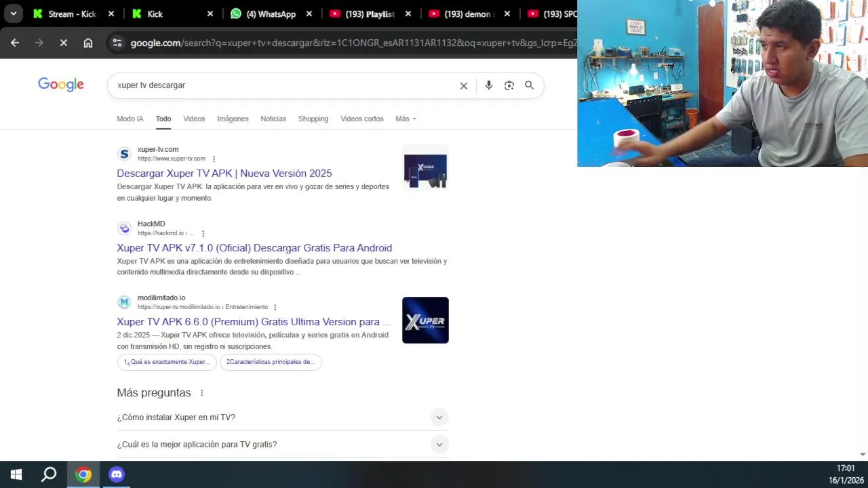This screenshot has height=488, width=868.
Task: Close the (193) demon tab
Action: point(507,14)
